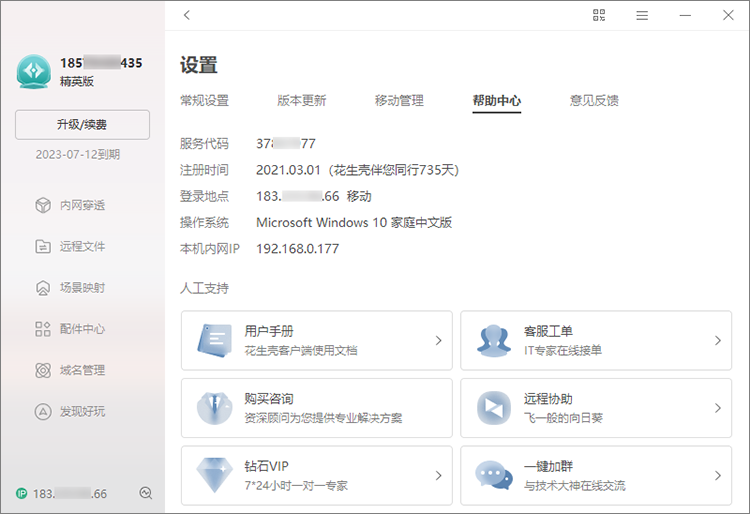Click the 内网穿透 cube icon
The width and height of the screenshot is (750, 514).
43,205
